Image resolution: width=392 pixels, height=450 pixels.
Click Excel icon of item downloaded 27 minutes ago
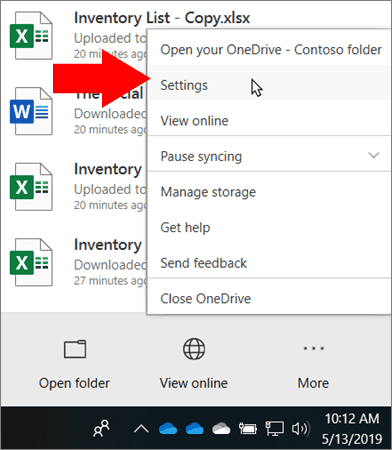click(31, 262)
